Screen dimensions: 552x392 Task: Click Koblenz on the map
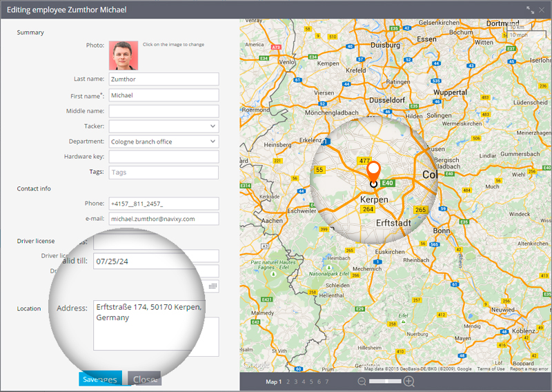(x=524, y=331)
